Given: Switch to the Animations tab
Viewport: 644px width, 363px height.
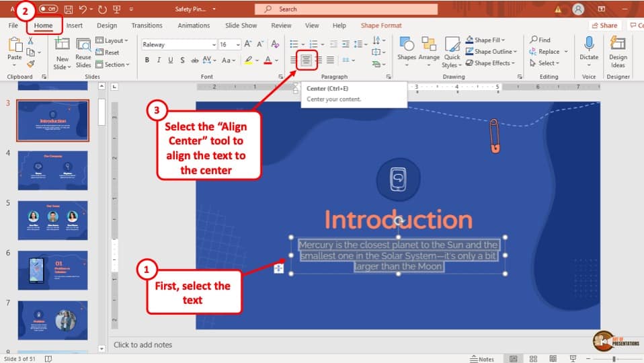Looking at the screenshot, I should 194,26.
